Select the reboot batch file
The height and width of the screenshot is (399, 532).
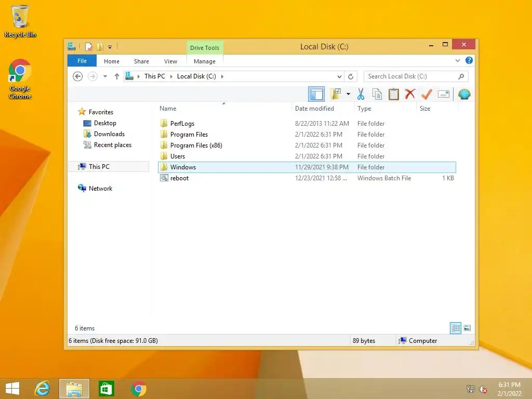coord(307,178)
